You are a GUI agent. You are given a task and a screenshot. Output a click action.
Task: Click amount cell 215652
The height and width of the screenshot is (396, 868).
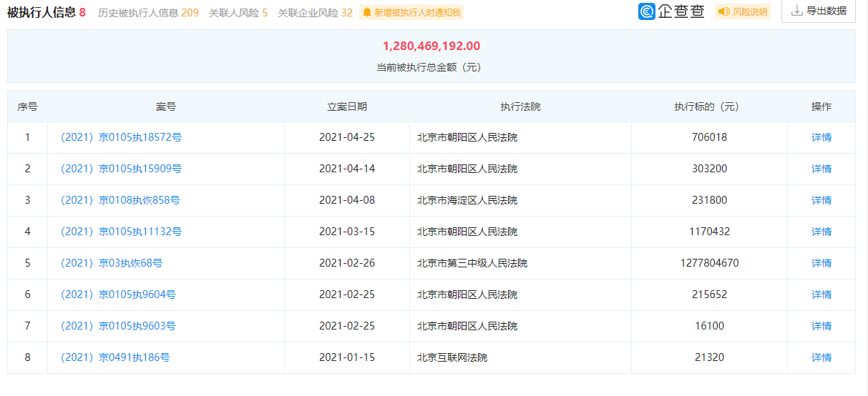[709, 294]
